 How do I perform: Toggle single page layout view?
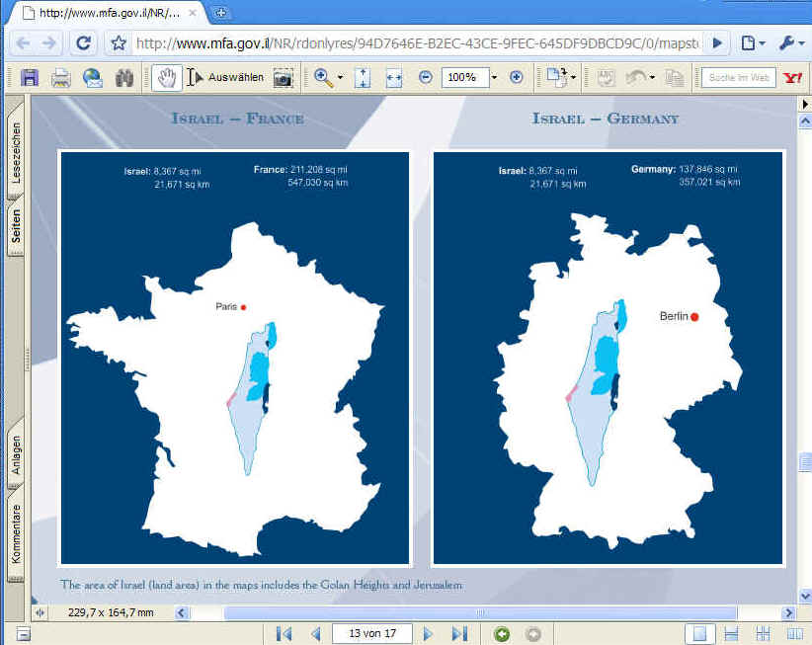coord(698,633)
